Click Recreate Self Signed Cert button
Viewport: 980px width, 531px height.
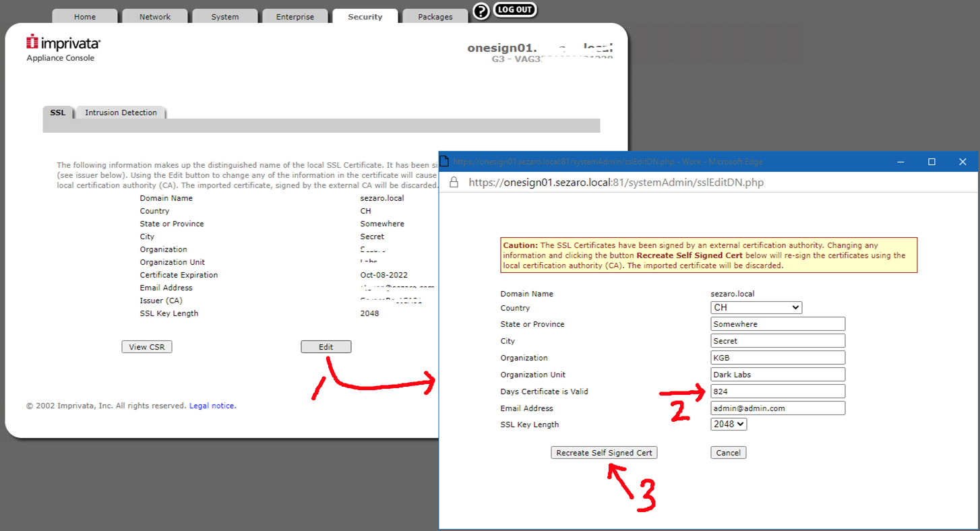pyautogui.click(x=604, y=453)
